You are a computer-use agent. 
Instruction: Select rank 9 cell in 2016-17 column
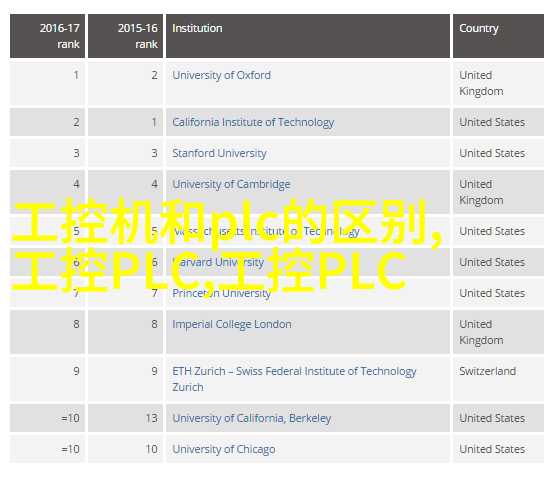pyautogui.click(x=48, y=379)
